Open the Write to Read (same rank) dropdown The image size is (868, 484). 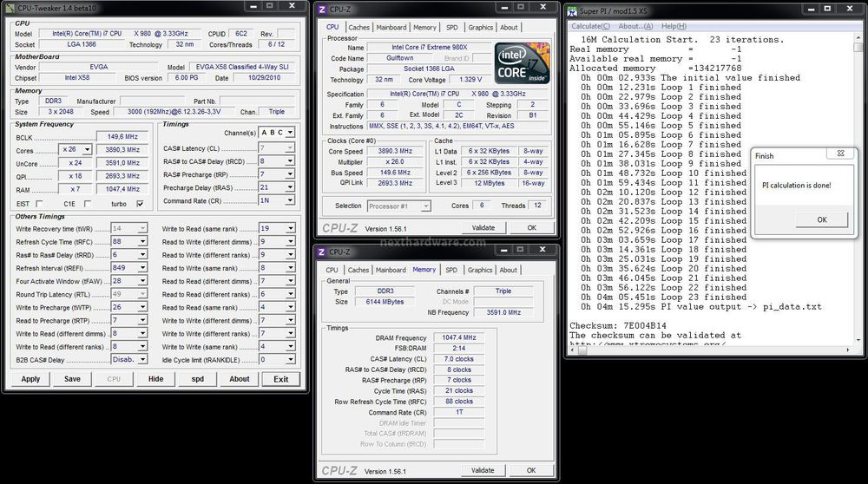[290, 228]
